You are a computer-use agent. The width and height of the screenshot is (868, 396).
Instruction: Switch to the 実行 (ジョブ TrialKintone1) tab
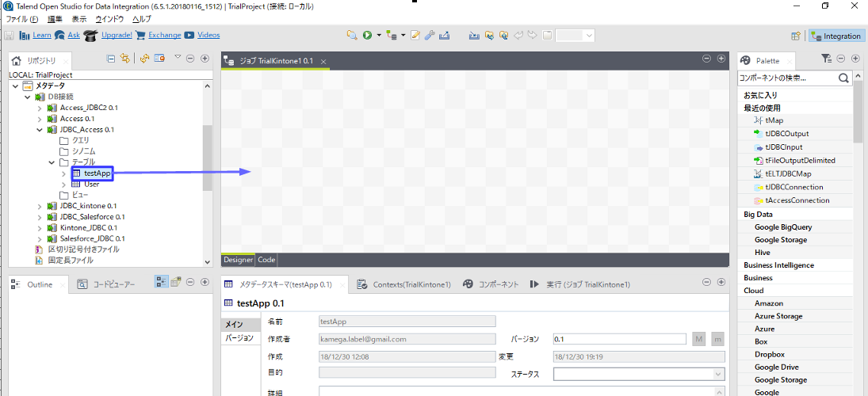580,284
